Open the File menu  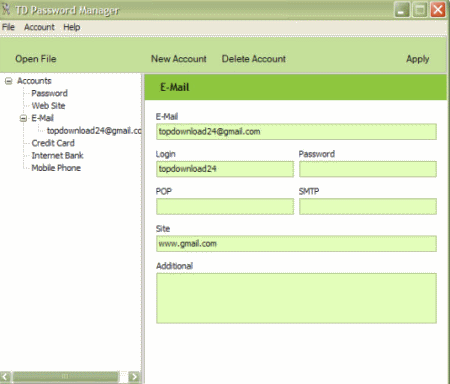click(x=8, y=27)
